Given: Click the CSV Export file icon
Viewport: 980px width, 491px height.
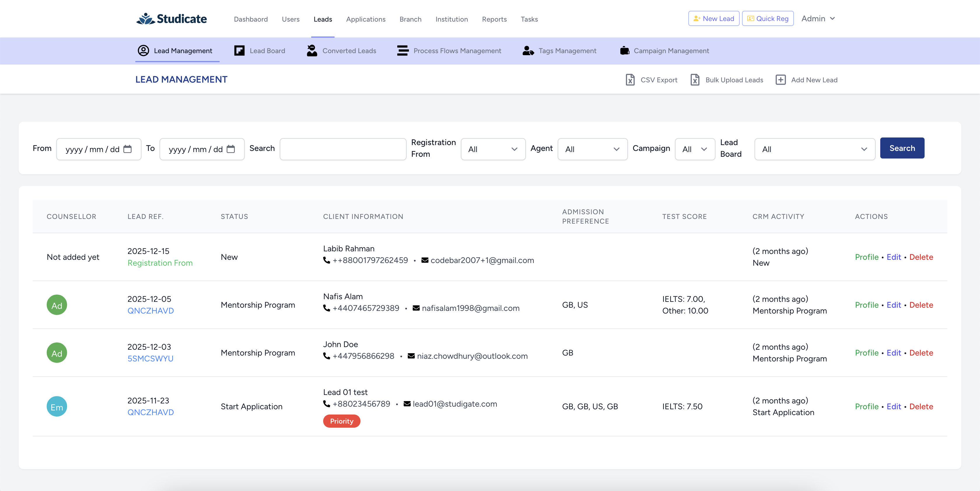Looking at the screenshot, I should point(630,80).
